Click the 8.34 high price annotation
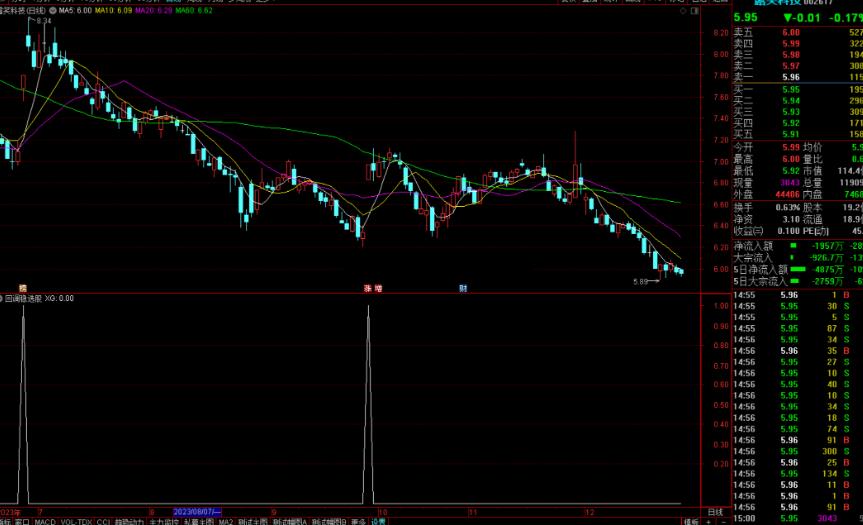The height and width of the screenshot is (525, 863). coord(43,21)
